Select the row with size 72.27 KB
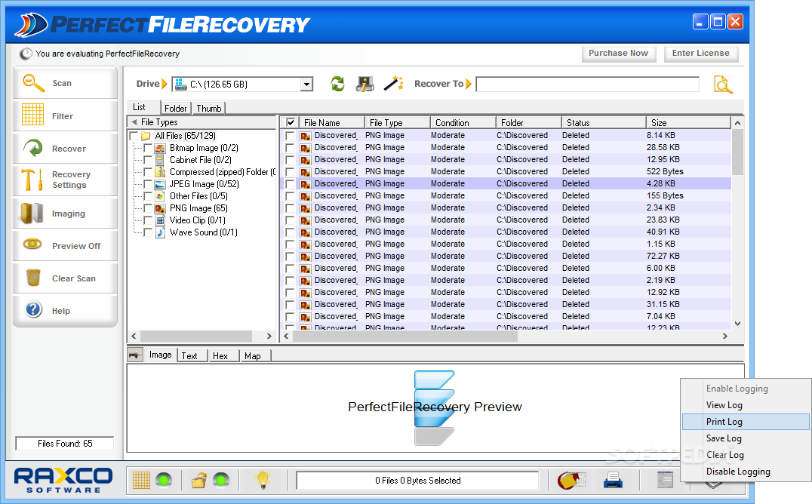 [x=506, y=256]
